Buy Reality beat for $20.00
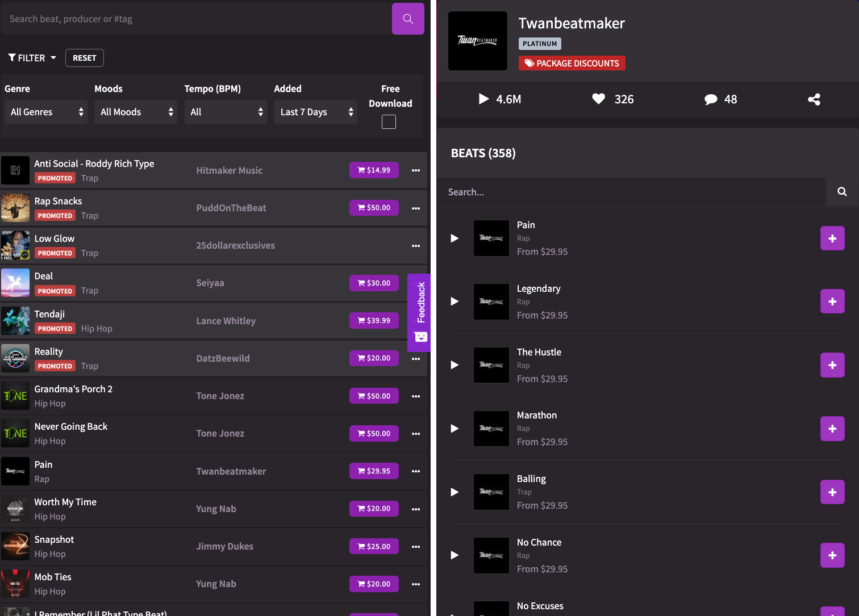The height and width of the screenshot is (616, 859). click(374, 358)
